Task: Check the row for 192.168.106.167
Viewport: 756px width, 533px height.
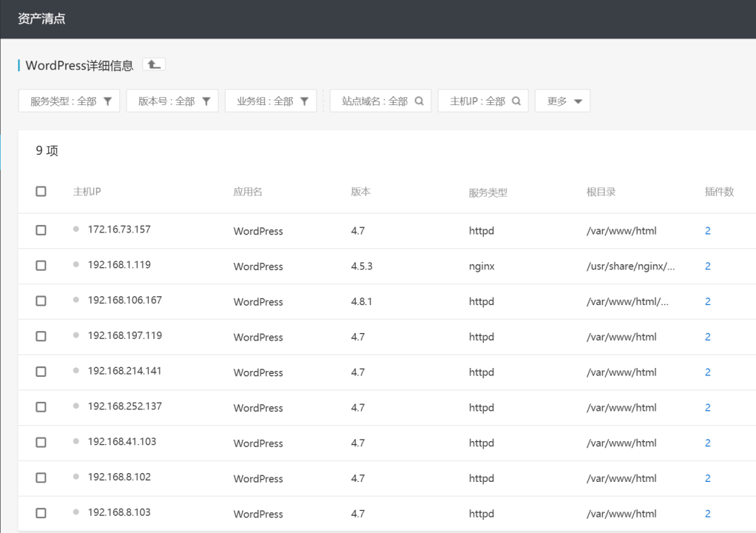Action: pyautogui.click(x=41, y=301)
